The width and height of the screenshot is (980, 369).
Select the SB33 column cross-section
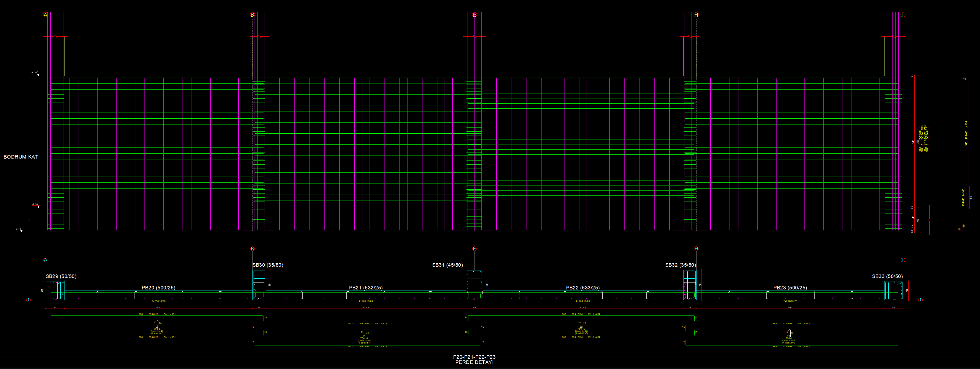(893, 291)
